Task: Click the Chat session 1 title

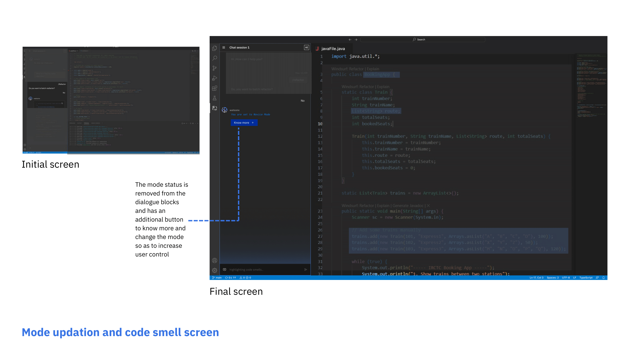Action: pos(239,47)
